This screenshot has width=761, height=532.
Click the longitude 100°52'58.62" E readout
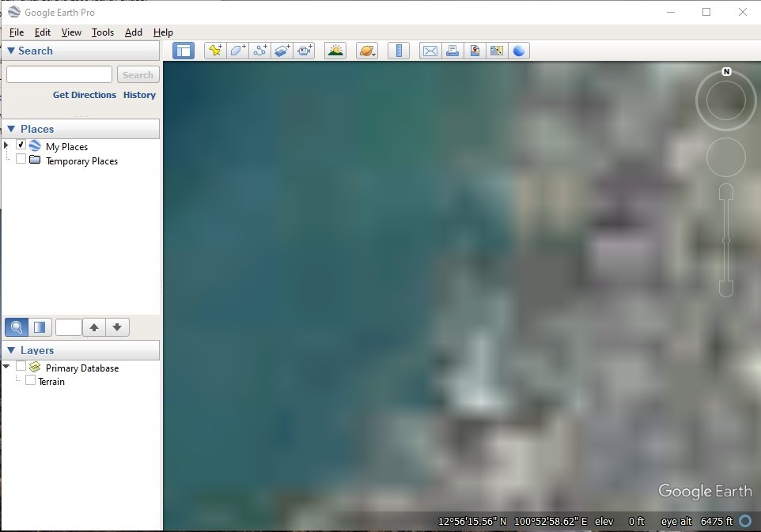[x=551, y=522]
